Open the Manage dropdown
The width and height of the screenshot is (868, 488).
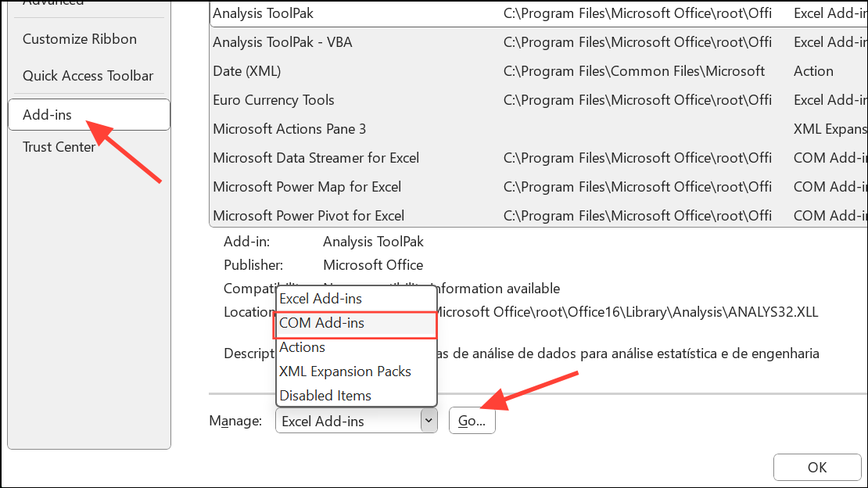pyautogui.click(x=428, y=420)
